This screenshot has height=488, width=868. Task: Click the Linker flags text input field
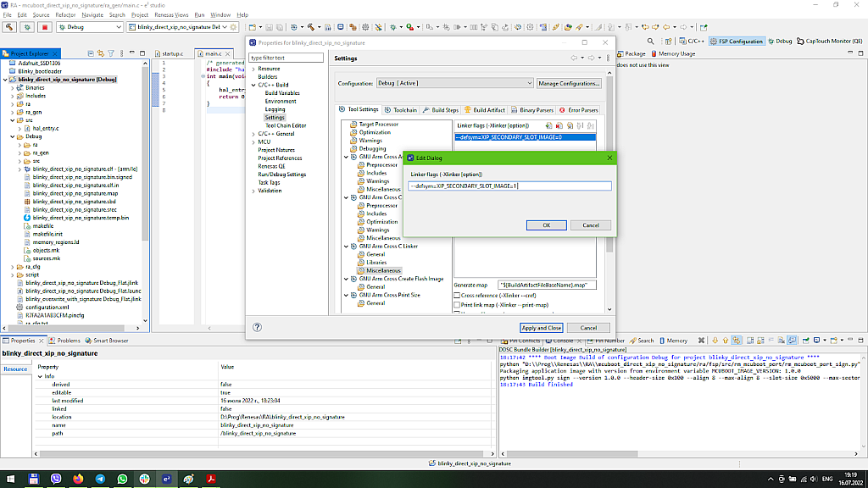[x=509, y=186]
